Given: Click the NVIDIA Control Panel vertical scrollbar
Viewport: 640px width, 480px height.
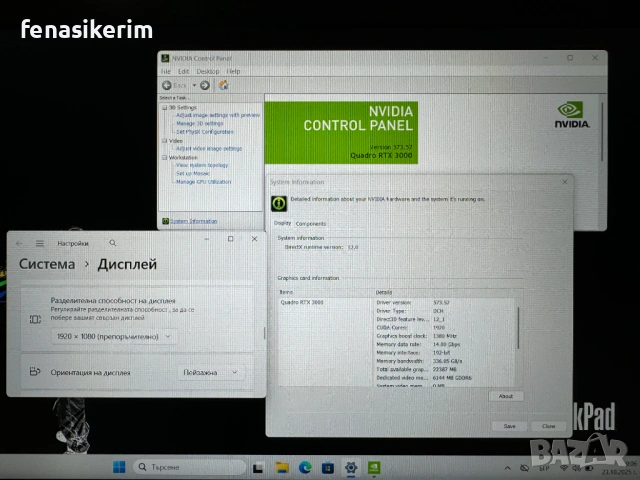Looking at the screenshot, I should 602,131.
